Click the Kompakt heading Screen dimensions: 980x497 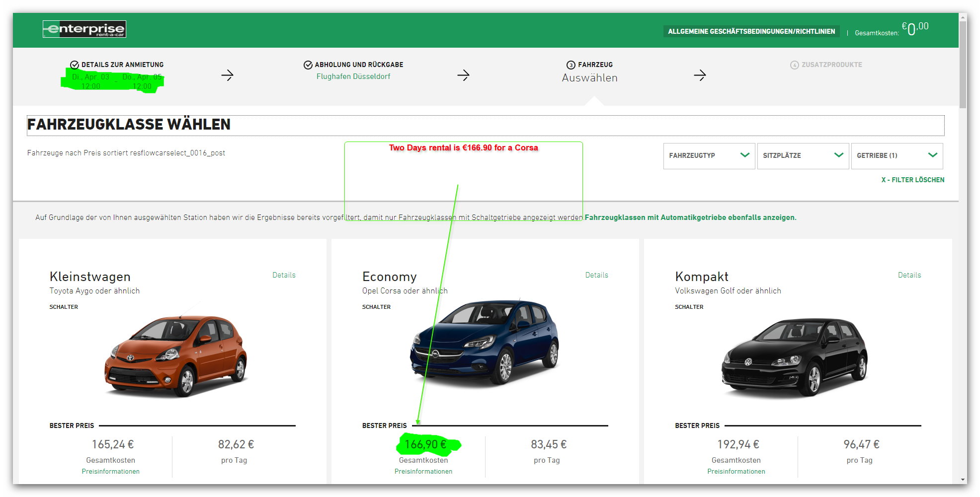[x=702, y=277]
